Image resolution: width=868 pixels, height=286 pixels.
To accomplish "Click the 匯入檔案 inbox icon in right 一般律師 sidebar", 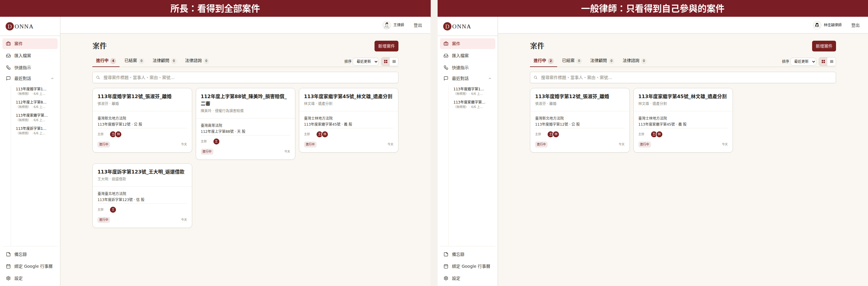I will pos(446,56).
